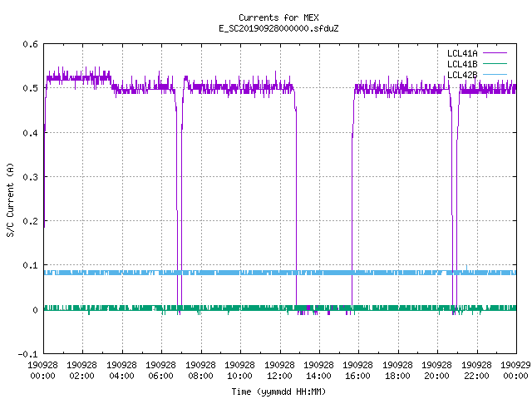Click the 190928 12:00 x-axis tick label
This screenshot has height=399, width=532.
click(279, 371)
